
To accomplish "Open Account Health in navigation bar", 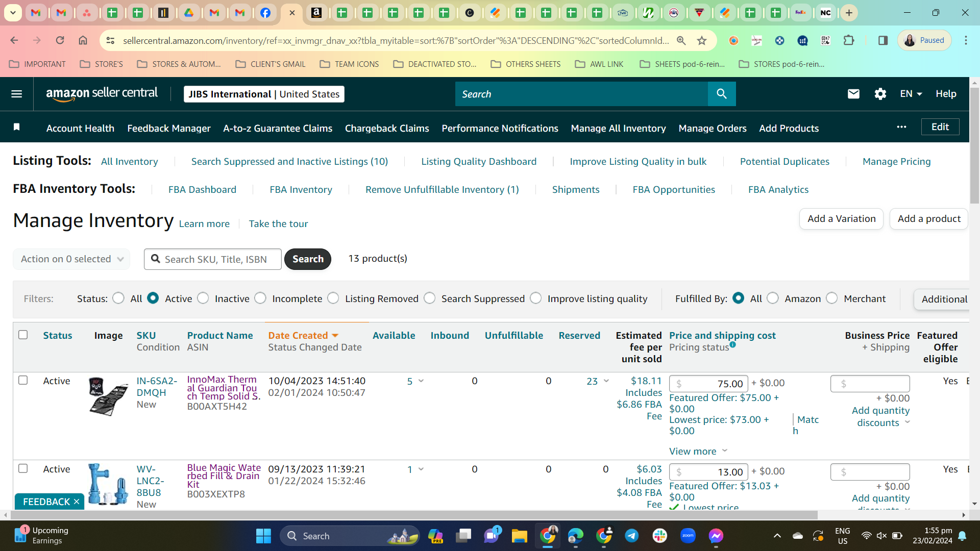I will (x=80, y=128).
